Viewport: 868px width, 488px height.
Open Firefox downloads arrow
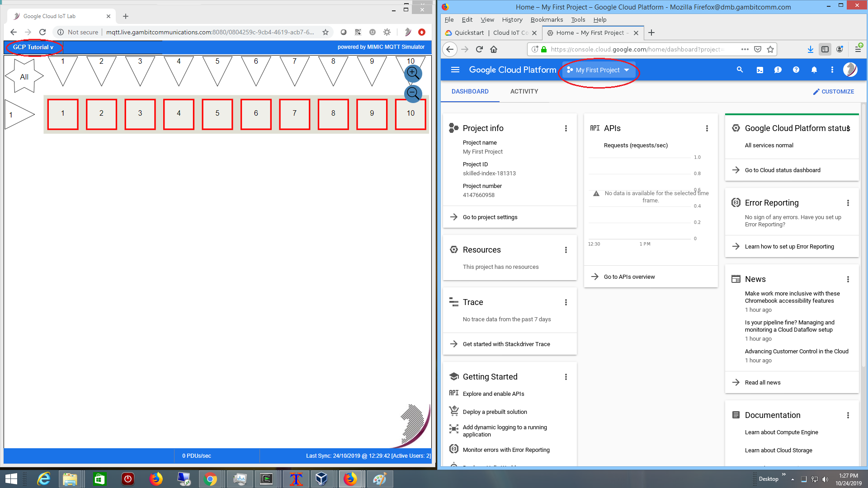coord(811,49)
